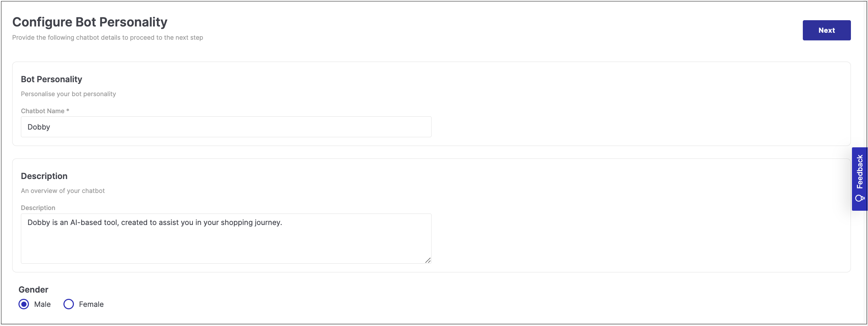Click the Female label text
Image resolution: width=868 pixels, height=326 pixels.
pyautogui.click(x=91, y=304)
